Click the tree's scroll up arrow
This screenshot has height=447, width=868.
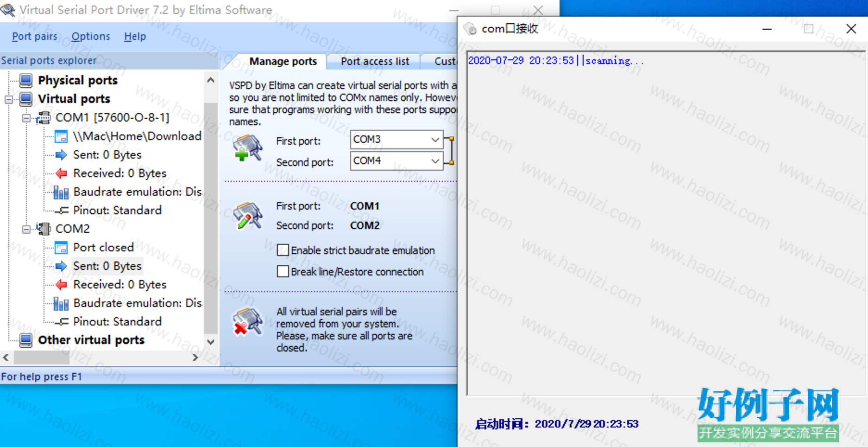(x=211, y=80)
